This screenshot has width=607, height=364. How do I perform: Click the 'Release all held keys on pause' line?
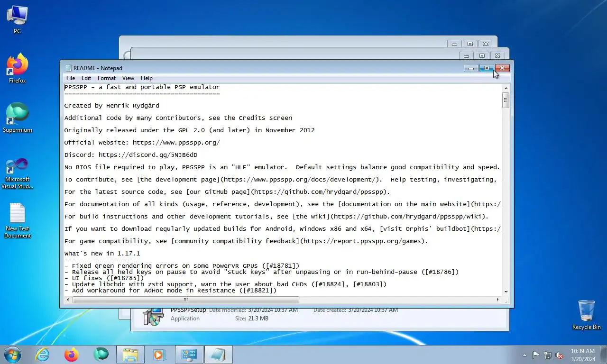pos(262,272)
